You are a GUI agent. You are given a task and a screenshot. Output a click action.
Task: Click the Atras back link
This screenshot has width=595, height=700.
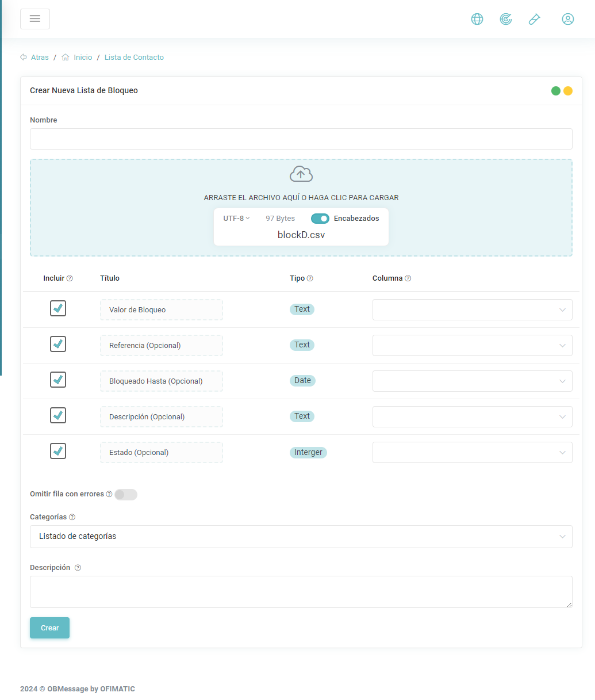click(39, 58)
